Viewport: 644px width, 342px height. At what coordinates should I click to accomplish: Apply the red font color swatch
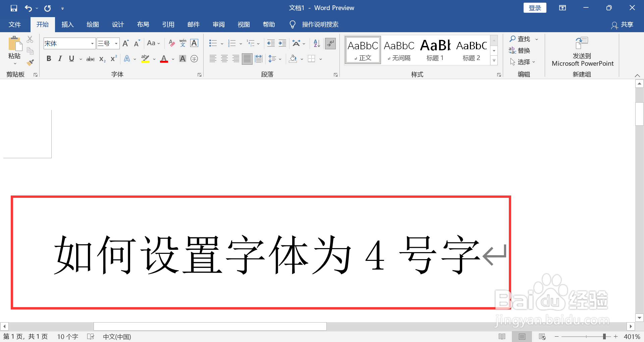(164, 59)
